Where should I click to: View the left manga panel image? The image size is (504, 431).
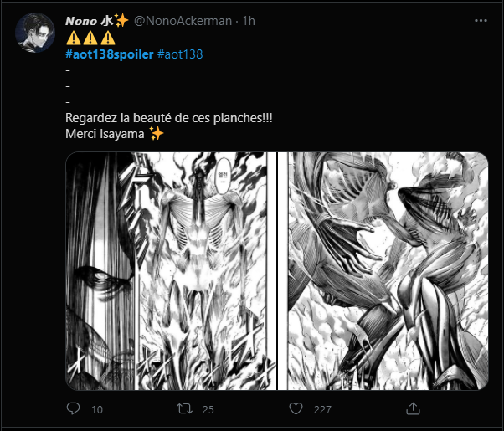pyautogui.click(x=171, y=270)
